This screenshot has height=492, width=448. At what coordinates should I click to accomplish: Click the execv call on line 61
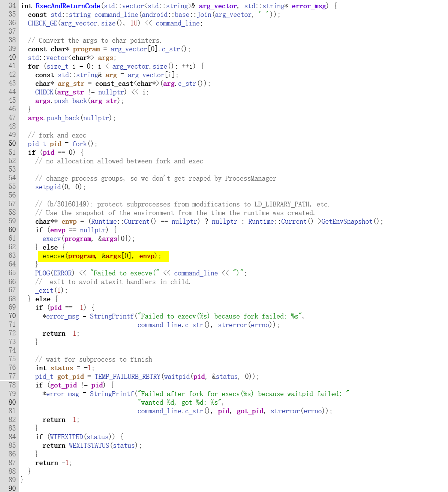(52, 239)
